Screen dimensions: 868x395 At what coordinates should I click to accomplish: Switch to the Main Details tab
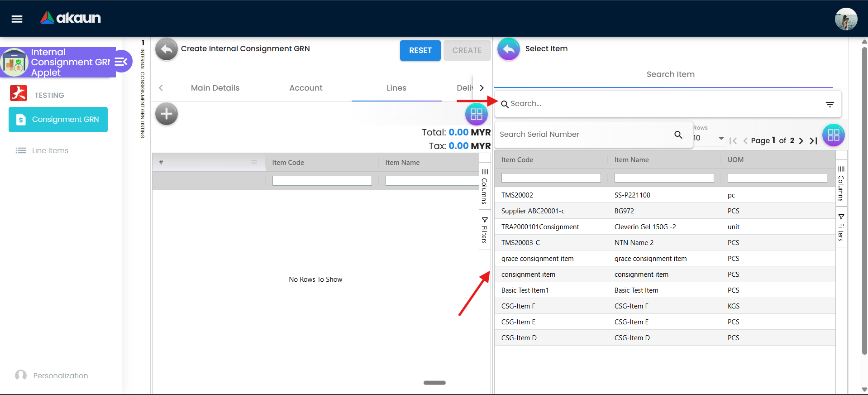(x=215, y=88)
